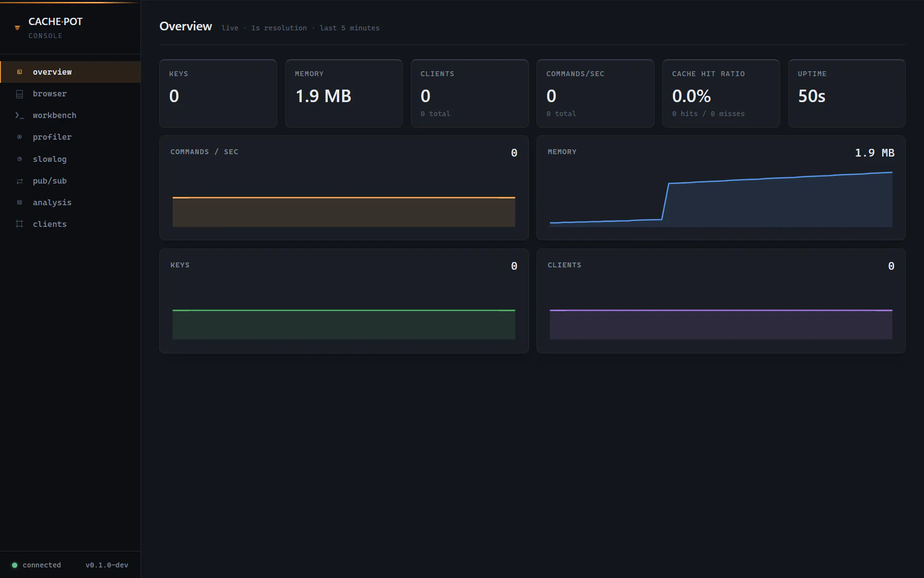Screen dimensions: 924x578
Task: Click the browser list icon
Action: point(20,94)
